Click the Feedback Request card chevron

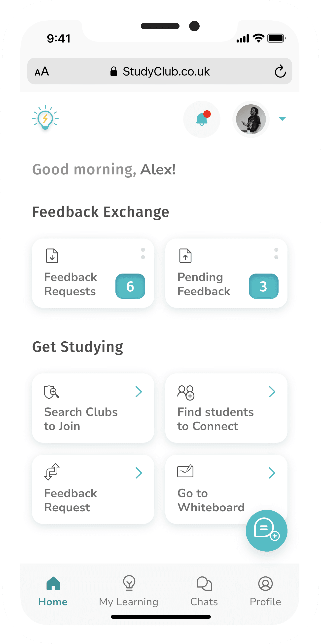pyautogui.click(x=139, y=473)
